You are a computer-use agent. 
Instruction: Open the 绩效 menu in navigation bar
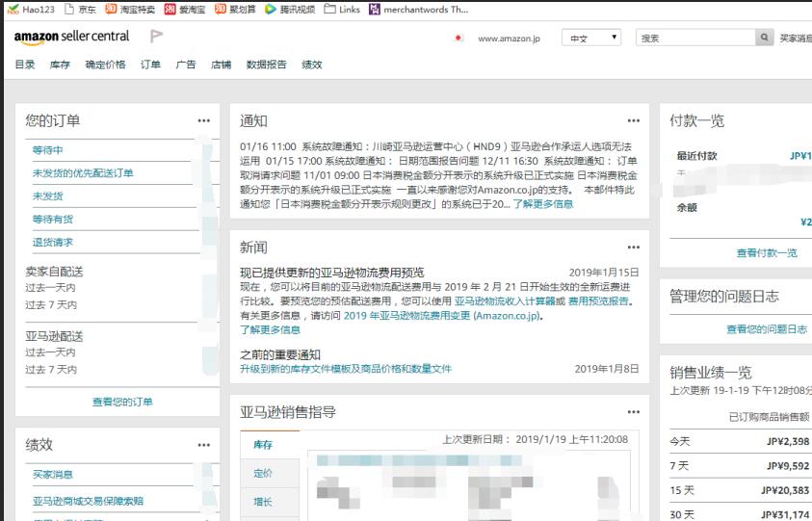tap(312, 65)
